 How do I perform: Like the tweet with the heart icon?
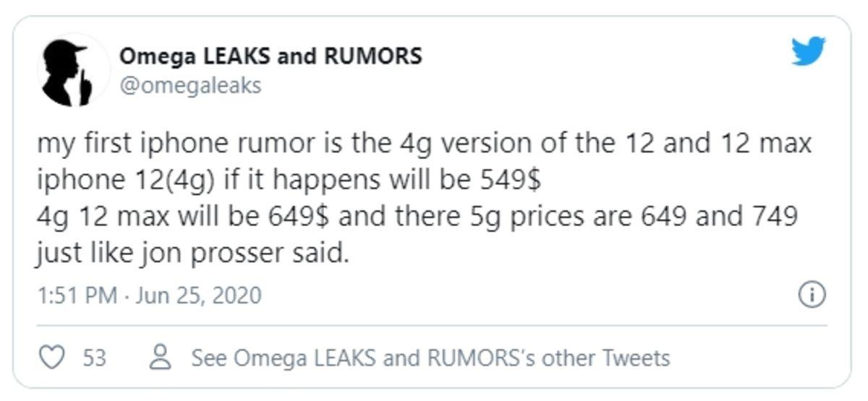(51, 358)
